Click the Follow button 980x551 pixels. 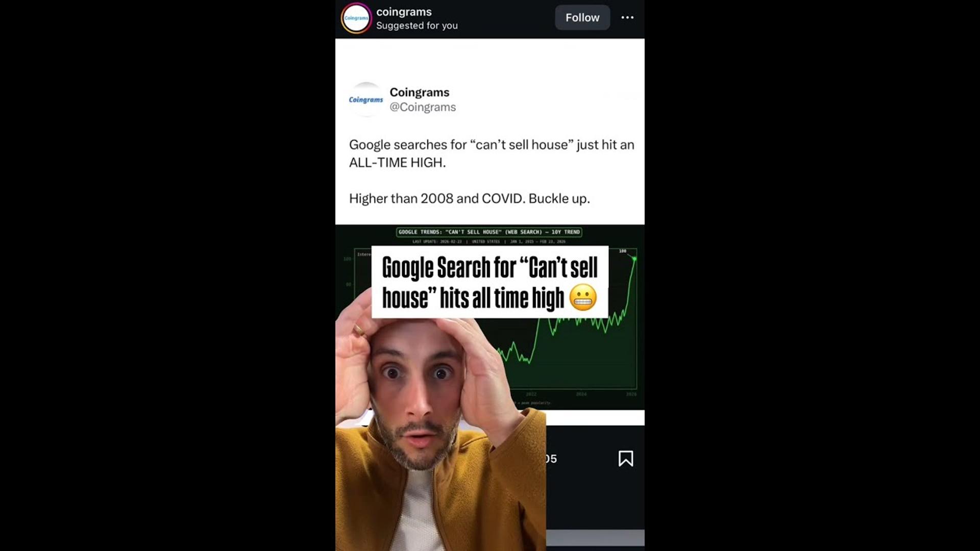[x=582, y=17]
